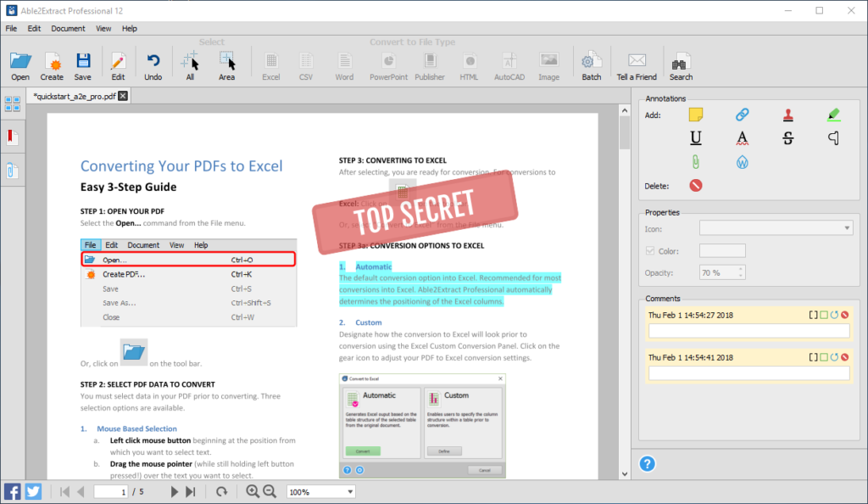The height and width of the screenshot is (504, 868).
Task: Share via the Facebook icon
Action: pos(12,491)
